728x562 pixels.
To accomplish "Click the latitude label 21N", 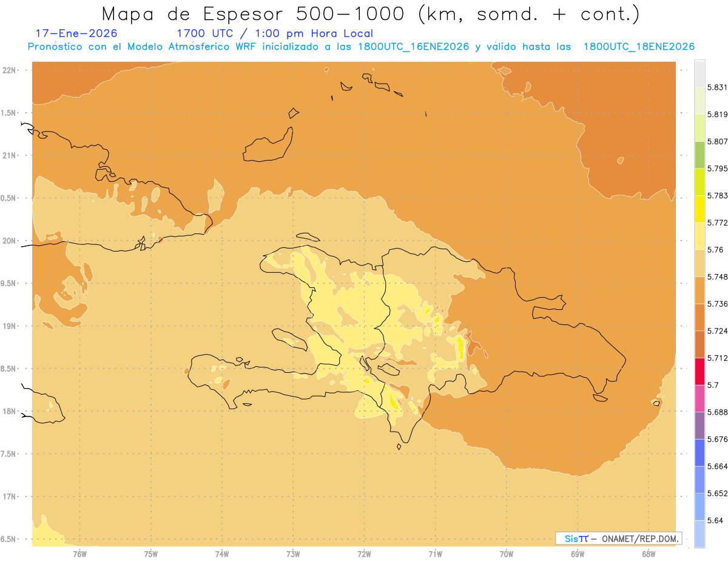I will pyautogui.click(x=10, y=156).
